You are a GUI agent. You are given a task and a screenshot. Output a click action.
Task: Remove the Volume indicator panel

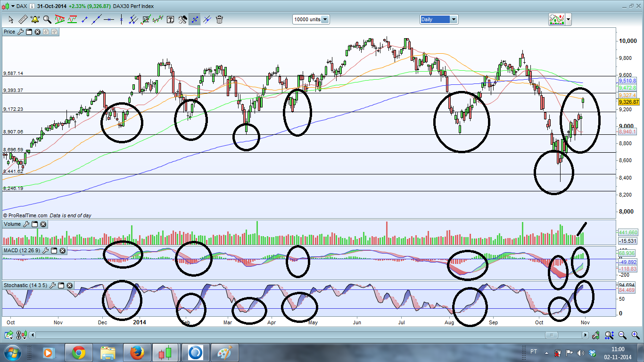pyautogui.click(x=43, y=224)
